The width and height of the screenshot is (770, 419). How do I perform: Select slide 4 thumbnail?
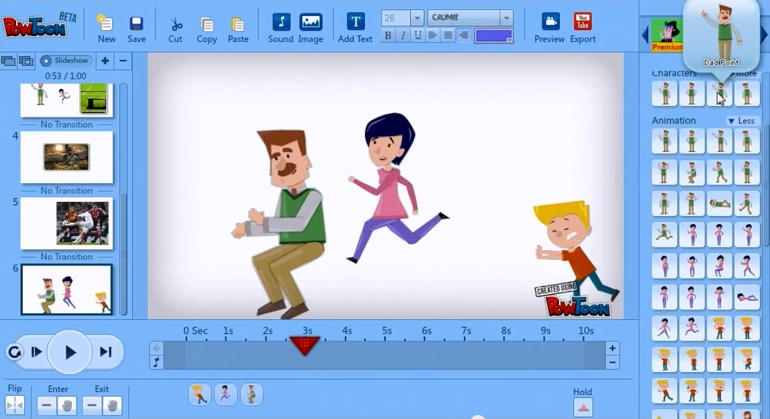(x=66, y=157)
